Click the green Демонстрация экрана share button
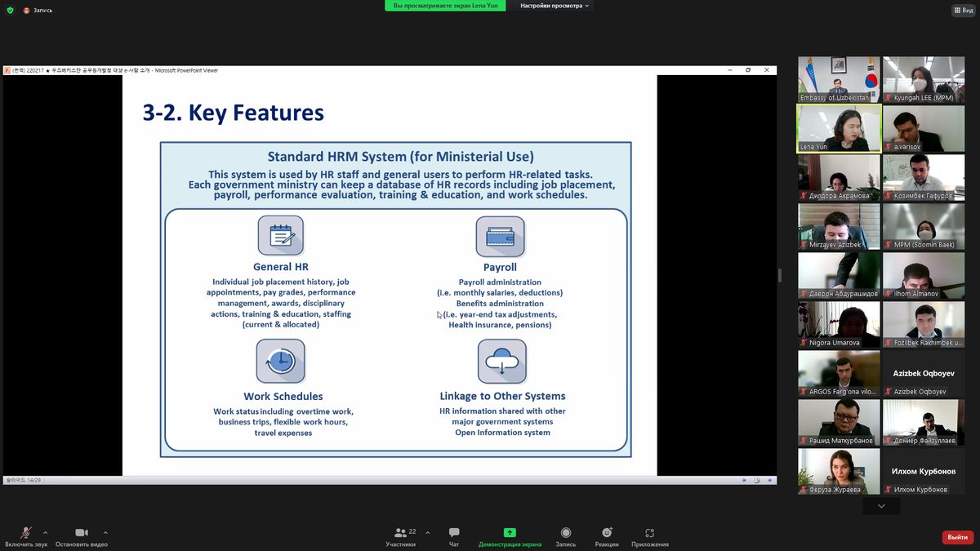 coord(510,536)
